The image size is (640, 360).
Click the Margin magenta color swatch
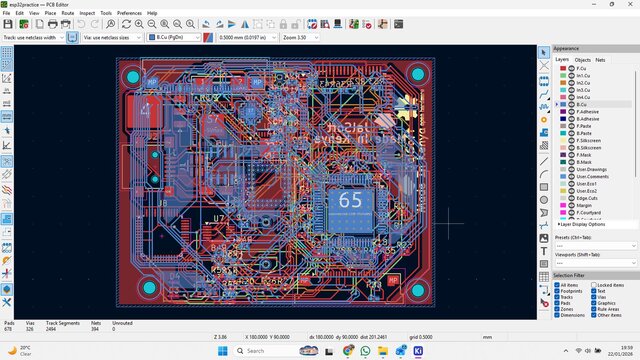(x=563, y=205)
